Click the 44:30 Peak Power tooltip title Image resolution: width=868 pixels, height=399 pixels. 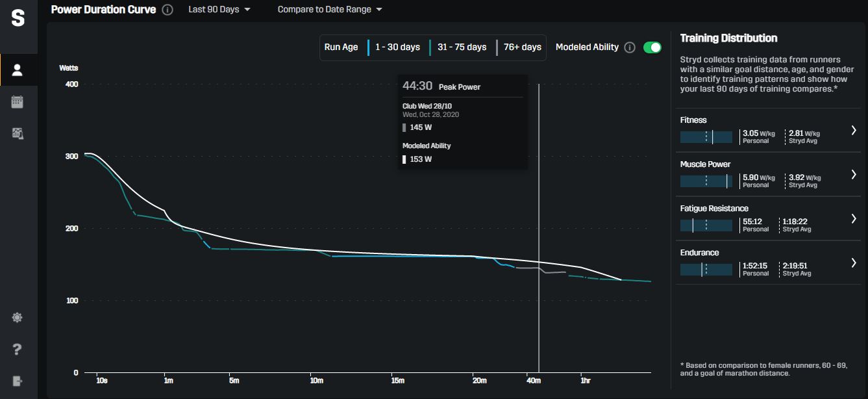441,86
